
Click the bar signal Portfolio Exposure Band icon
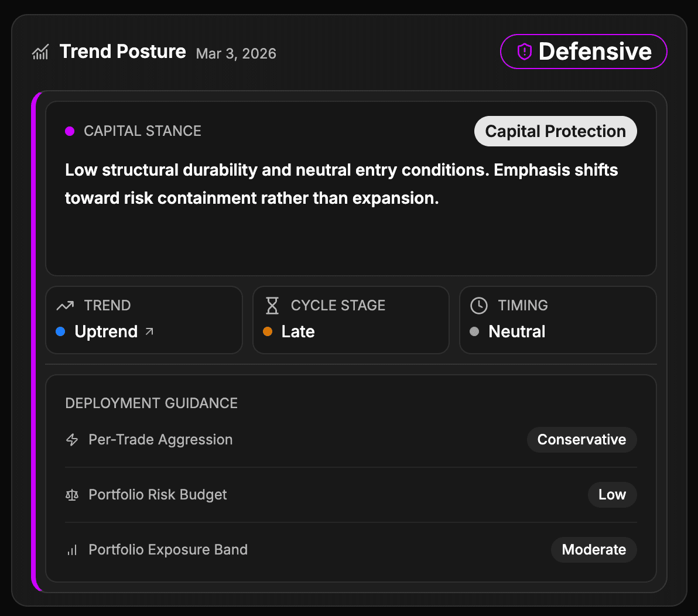click(72, 550)
